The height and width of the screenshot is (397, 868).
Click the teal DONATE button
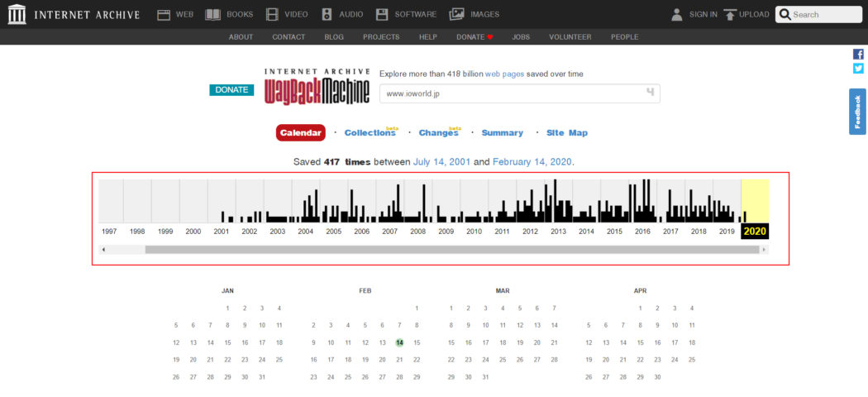(231, 89)
